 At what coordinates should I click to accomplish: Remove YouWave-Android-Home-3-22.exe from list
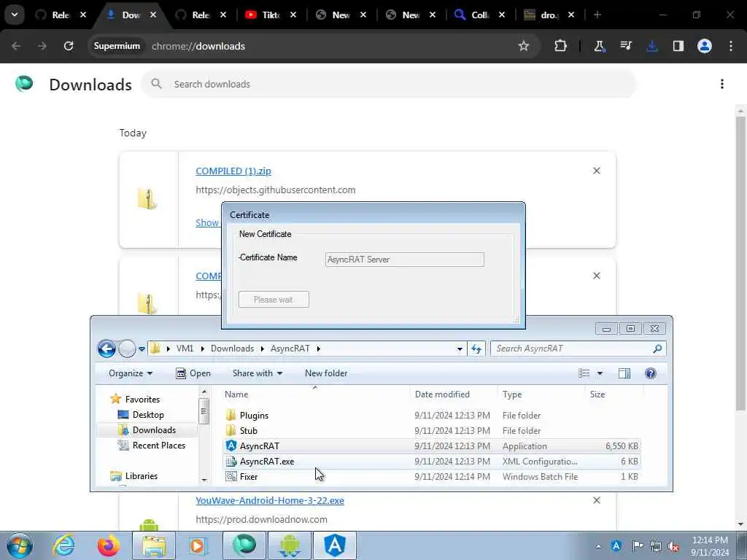(x=597, y=500)
